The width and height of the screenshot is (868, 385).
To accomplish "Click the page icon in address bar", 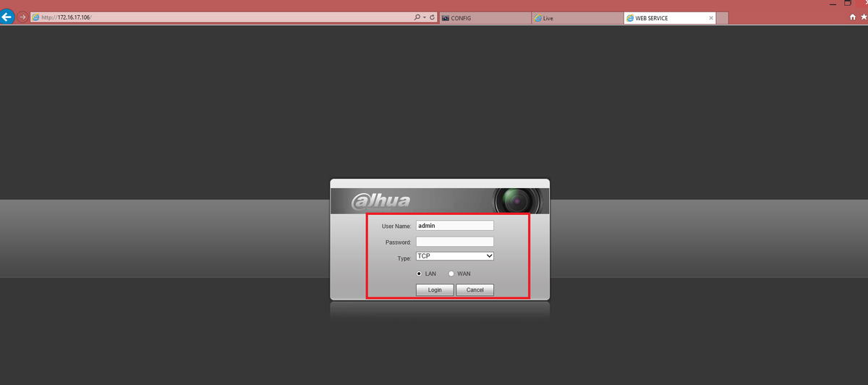I will point(36,17).
